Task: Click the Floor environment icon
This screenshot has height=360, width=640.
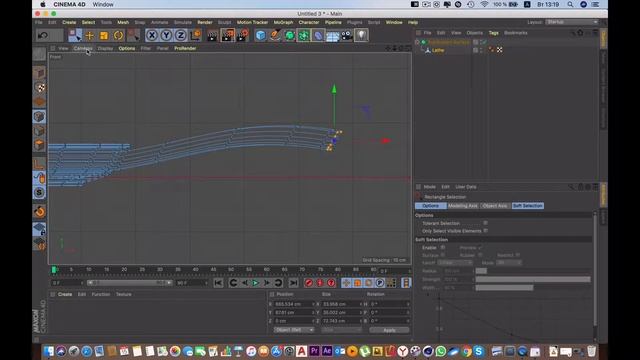Action: click(332, 36)
